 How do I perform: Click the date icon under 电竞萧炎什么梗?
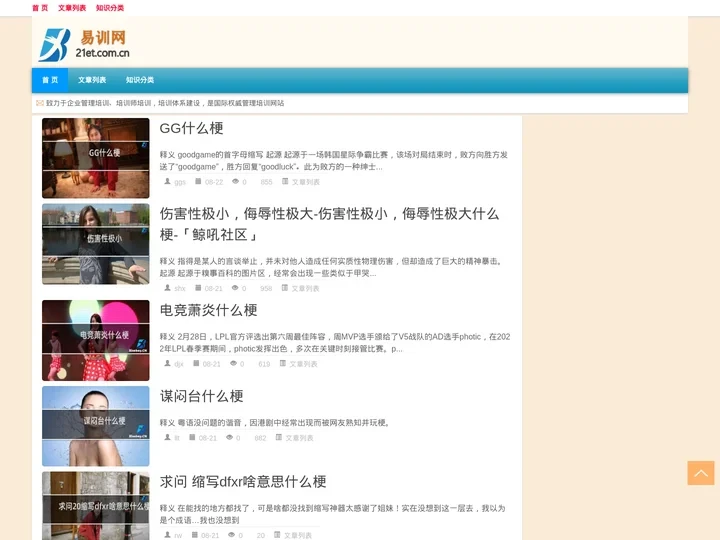coord(196,363)
